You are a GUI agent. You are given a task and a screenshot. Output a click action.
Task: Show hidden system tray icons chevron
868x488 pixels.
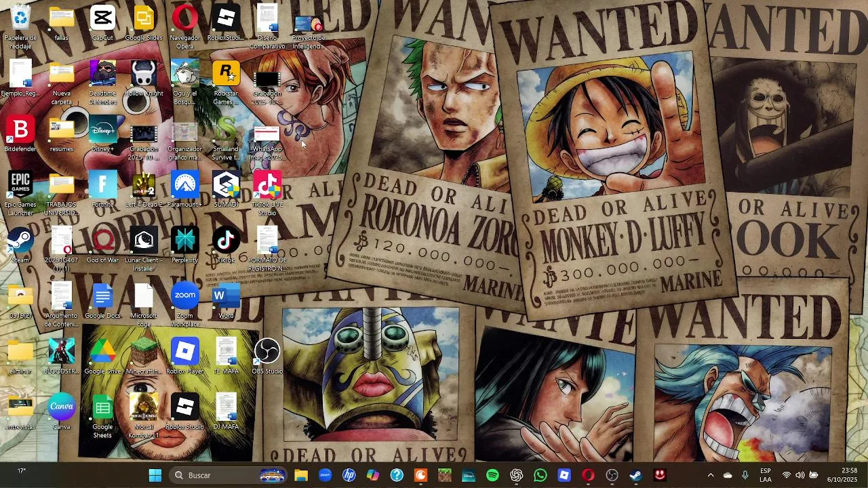(710, 475)
